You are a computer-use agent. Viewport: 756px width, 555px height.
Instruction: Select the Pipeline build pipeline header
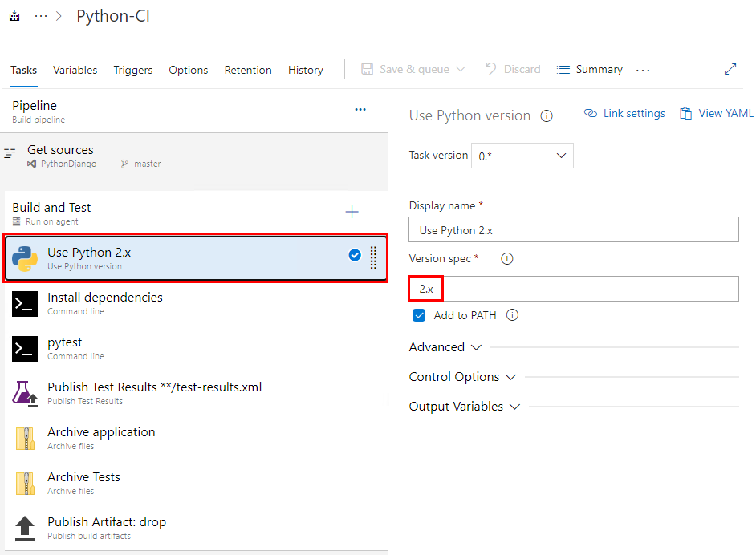coord(194,111)
